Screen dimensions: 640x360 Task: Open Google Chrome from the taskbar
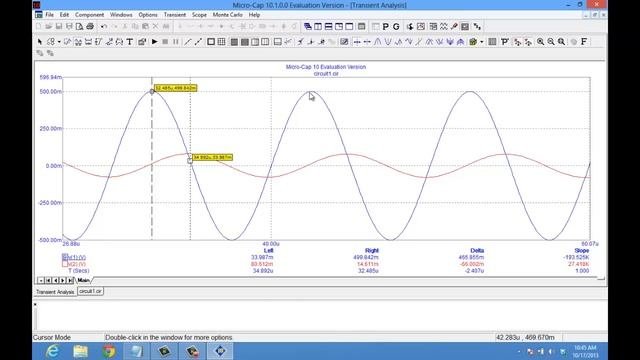[x=109, y=351]
